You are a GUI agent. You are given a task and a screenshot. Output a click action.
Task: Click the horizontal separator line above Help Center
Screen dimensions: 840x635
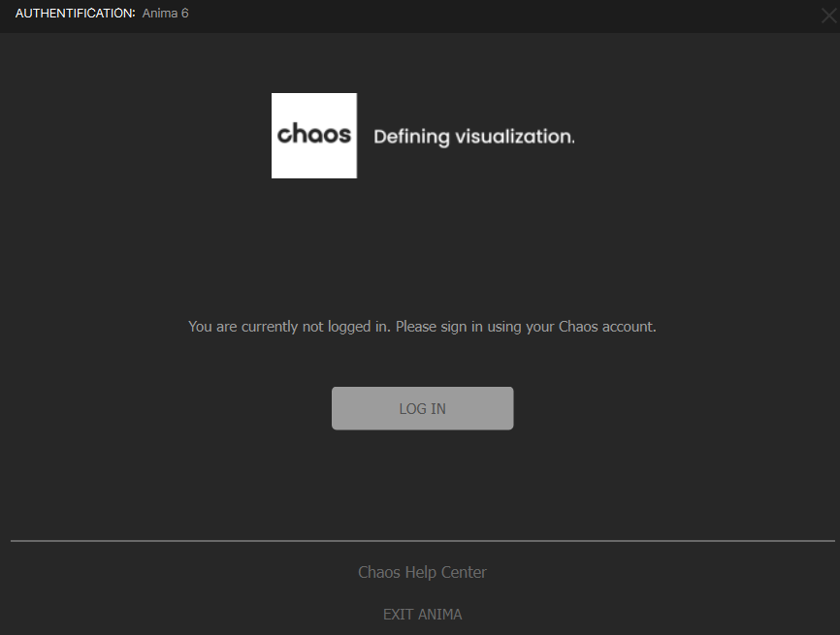[422, 540]
